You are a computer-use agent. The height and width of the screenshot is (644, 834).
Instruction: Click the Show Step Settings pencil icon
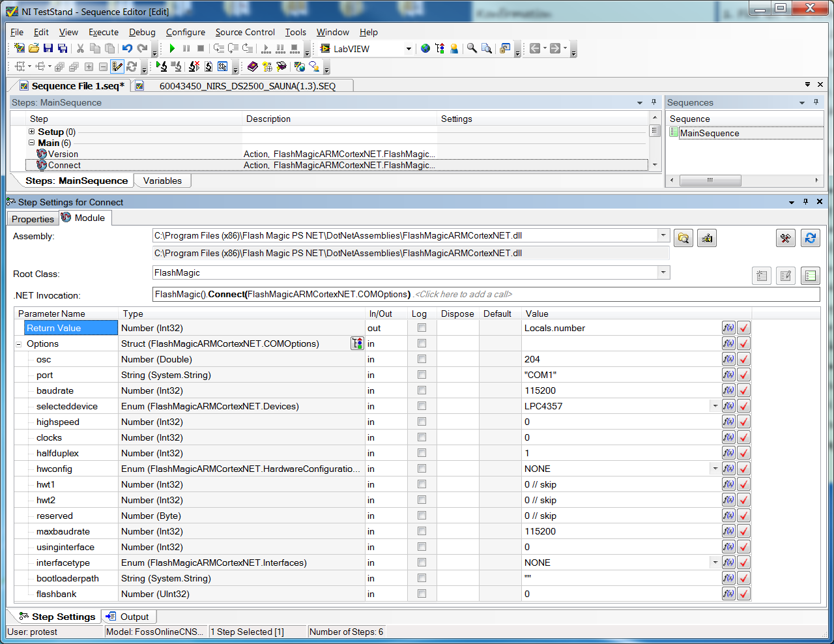pos(117,66)
